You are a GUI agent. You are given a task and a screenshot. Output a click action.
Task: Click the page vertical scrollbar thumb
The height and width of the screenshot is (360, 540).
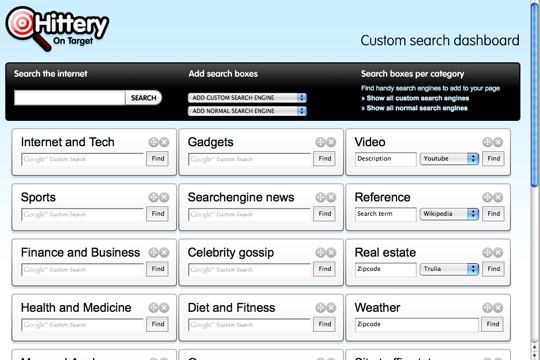click(x=534, y=95)
